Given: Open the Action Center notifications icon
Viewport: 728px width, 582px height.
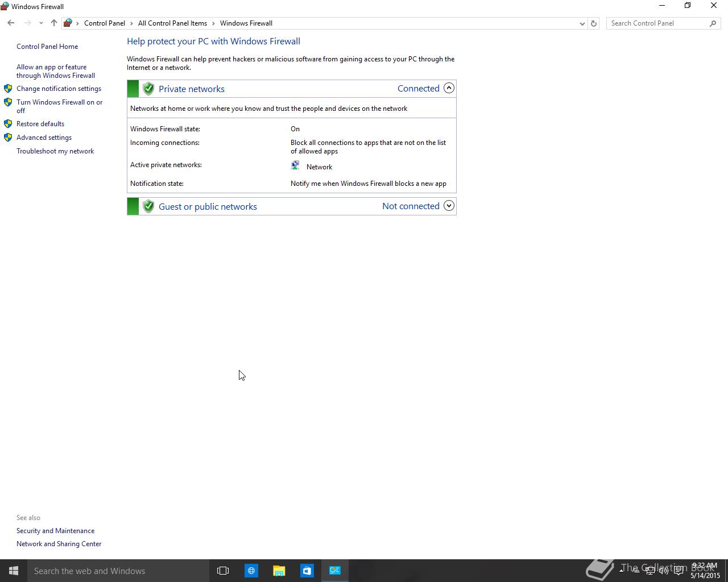Looking at the screenshot, I should 679,571.
